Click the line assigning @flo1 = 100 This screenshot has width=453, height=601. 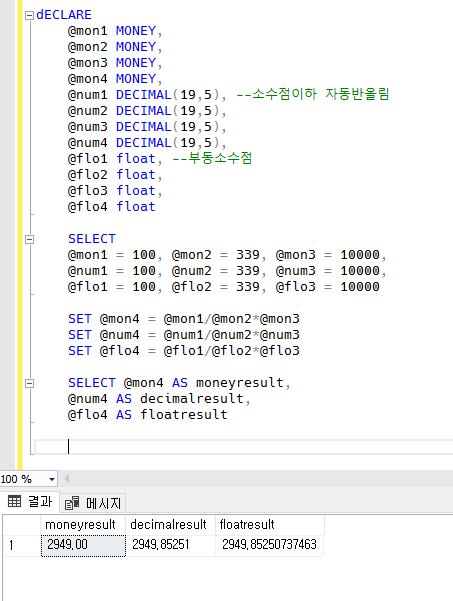tap(223, 287)
